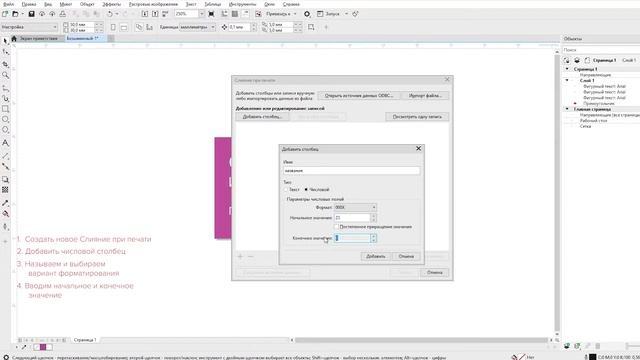
Task: Click the Добавить button in the column dialog
Action: point(376,256)
